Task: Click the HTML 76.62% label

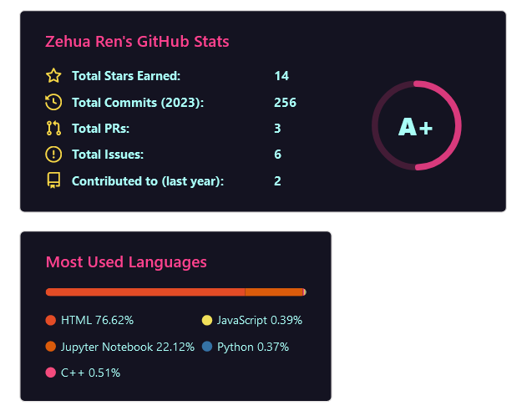Action: point(97,320)
